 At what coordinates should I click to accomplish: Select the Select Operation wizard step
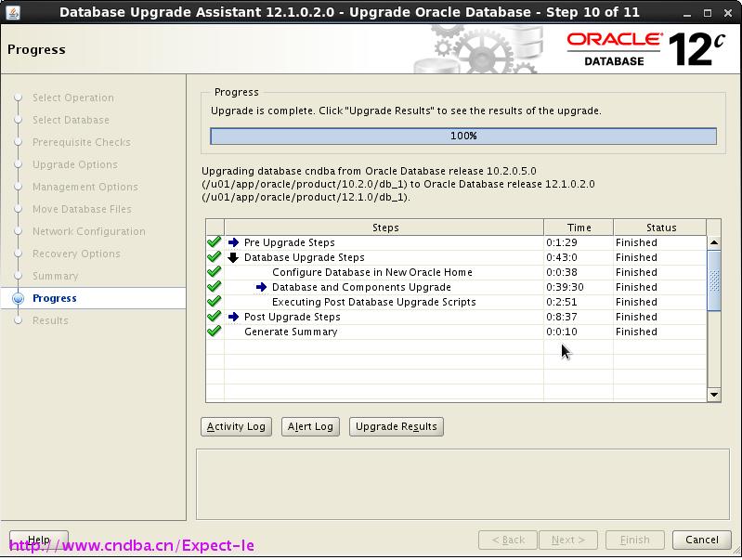[x=72, y=98]
